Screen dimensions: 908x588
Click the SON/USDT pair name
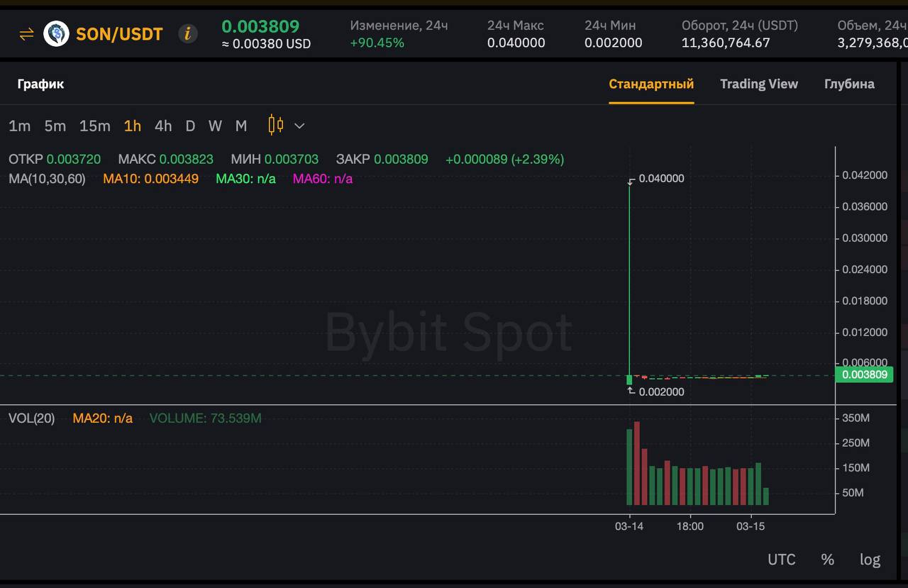tap(119, 33)
